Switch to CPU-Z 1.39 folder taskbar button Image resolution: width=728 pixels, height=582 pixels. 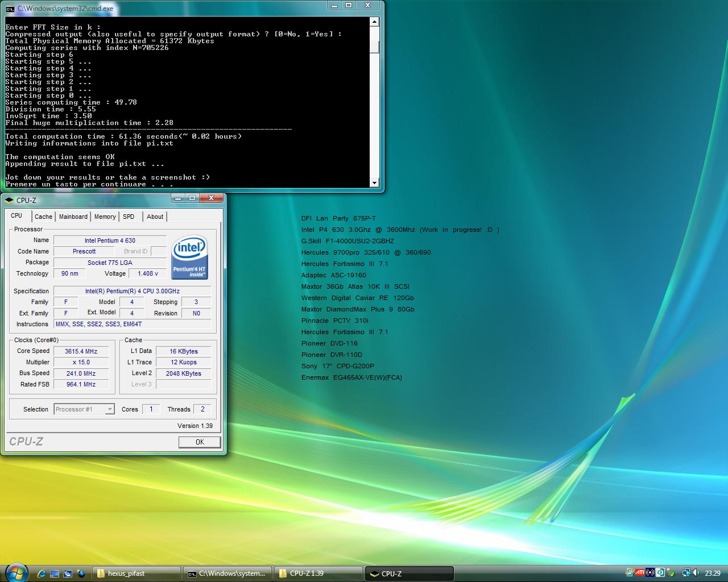319,573
